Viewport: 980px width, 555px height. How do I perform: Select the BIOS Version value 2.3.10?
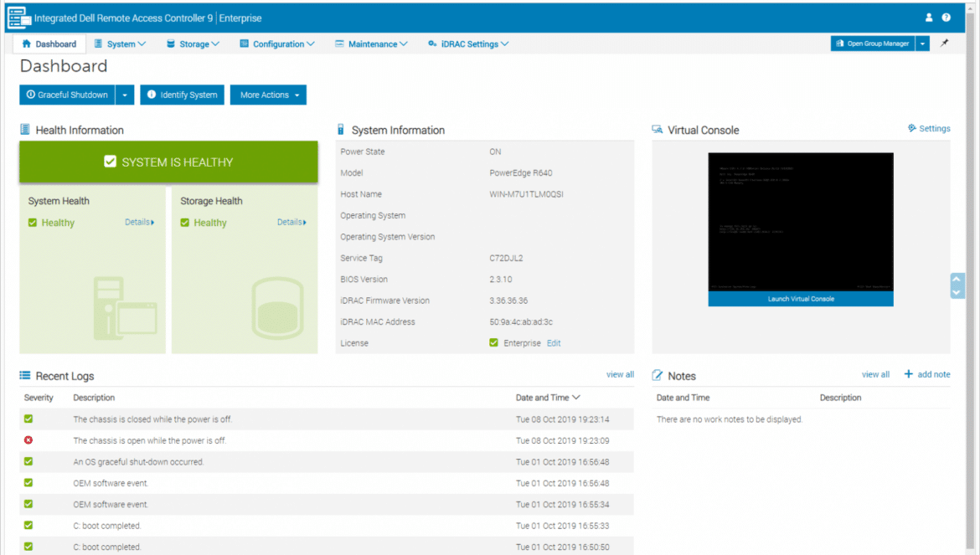[x=501, y=279]
